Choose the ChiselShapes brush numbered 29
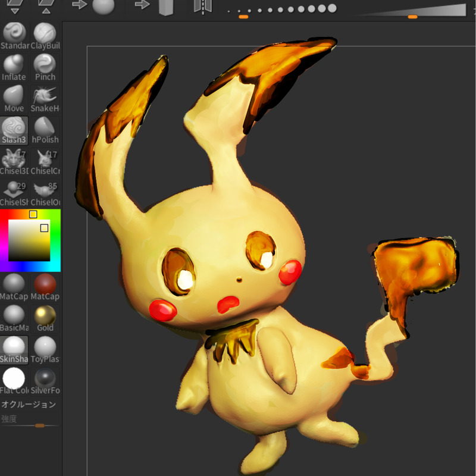The image size is (476, 476). pos(14,193)
